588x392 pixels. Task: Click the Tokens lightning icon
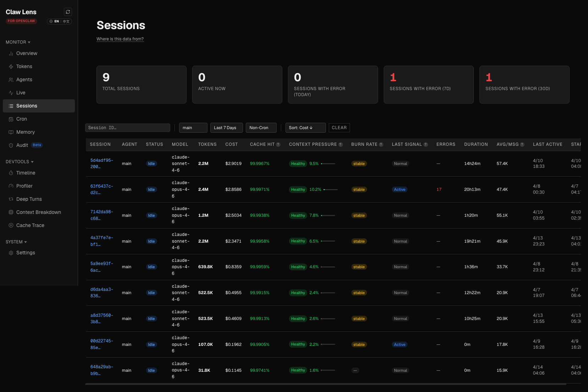click(x=11, y=67)
